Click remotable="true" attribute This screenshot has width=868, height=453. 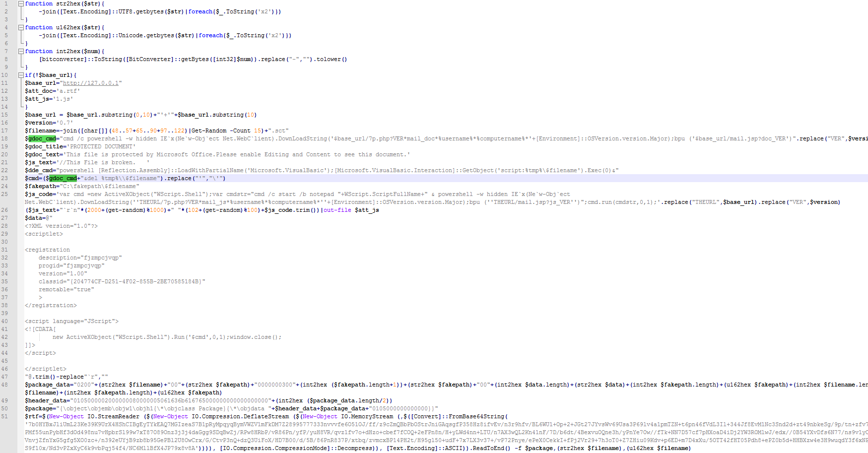67,289
